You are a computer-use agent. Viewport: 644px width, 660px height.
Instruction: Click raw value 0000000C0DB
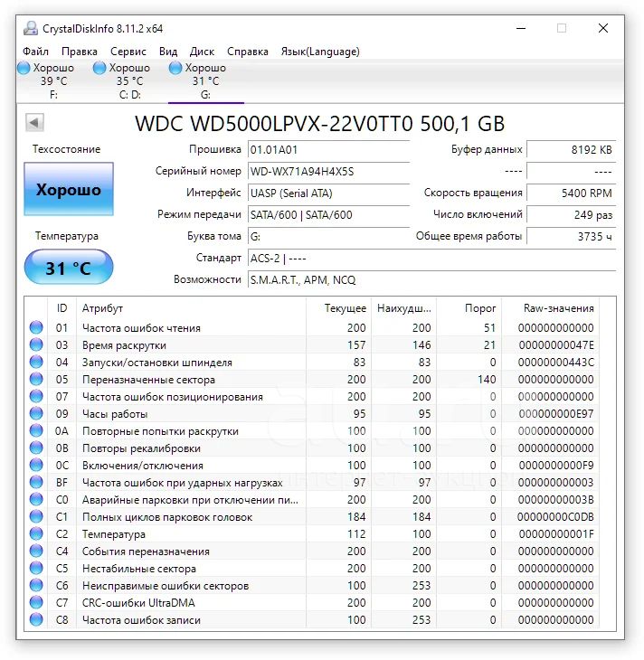(x=555, y=517)
